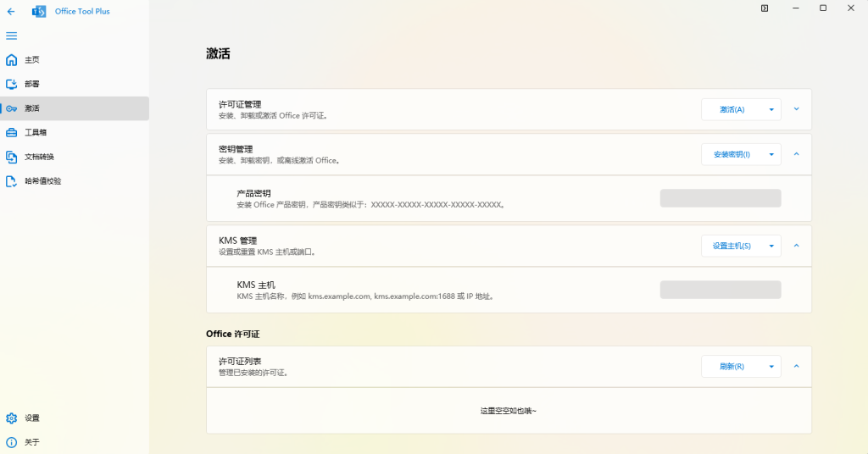Click the 设置主机(S) button
The image size is (868, 454).
[731, 246]
